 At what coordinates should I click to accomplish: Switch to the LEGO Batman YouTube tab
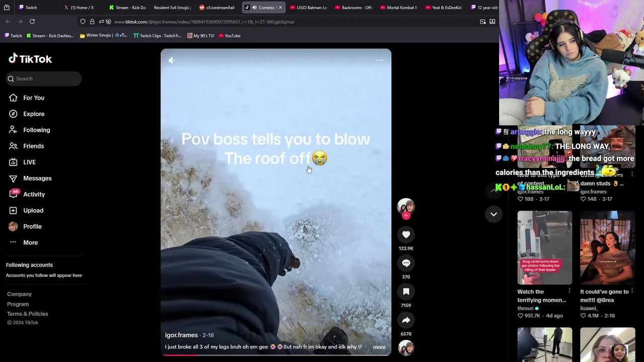(x=308, y=8)
